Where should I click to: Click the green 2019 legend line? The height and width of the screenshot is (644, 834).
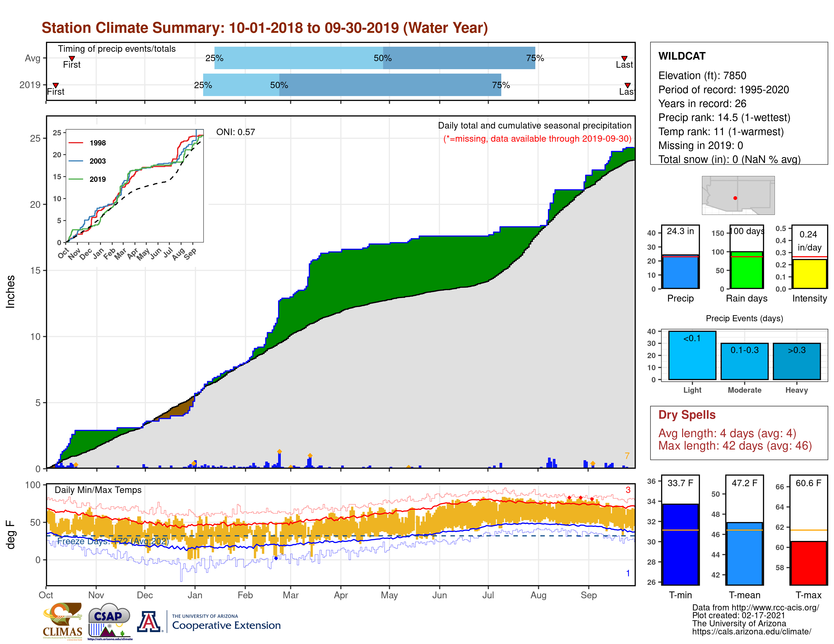coord(76,179)
